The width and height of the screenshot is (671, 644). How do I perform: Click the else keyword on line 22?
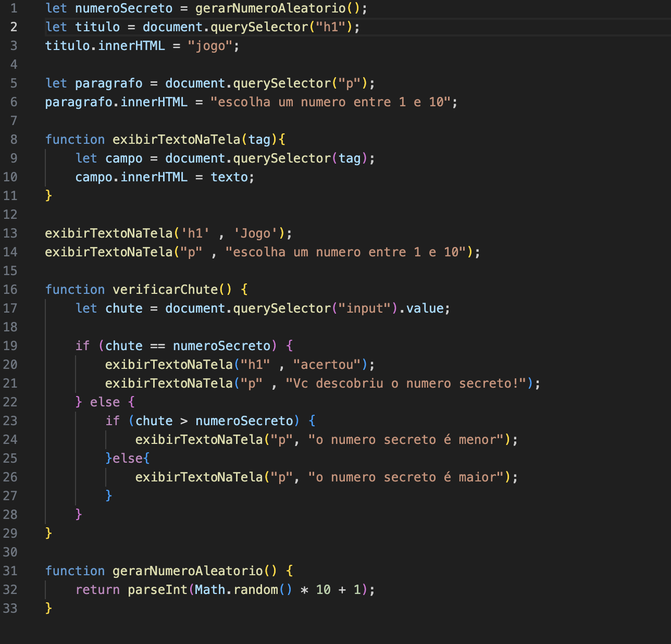click(105, 402)
